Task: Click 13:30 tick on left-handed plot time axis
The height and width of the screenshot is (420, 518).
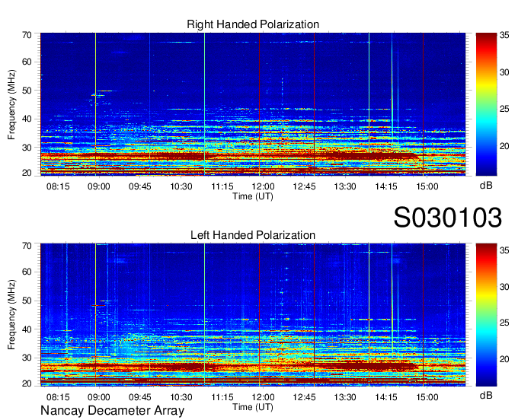Action: (x=345, y=397)
